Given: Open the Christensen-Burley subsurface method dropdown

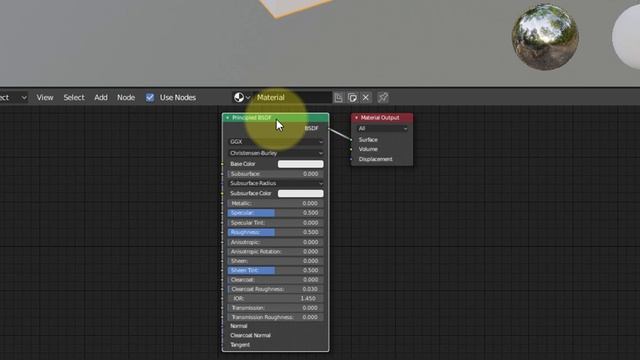Looking at the screenshot, I should (276, 153).
